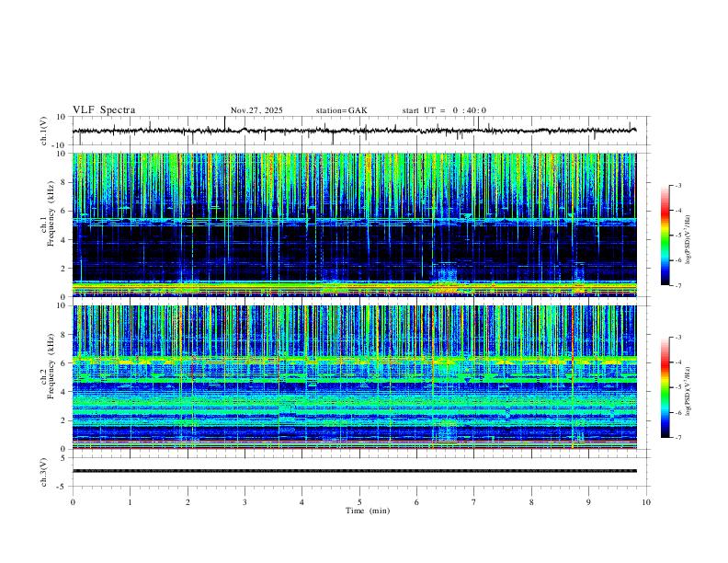The image size is (728, 563).
Task: Click the time axis tick label "1"
Action: pos(130,502)
